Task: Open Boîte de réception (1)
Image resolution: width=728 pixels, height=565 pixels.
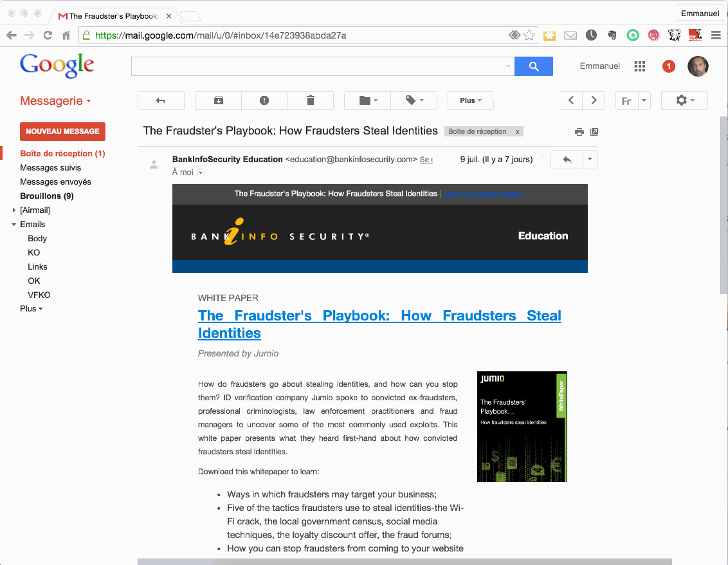Action: click(62, 153)
